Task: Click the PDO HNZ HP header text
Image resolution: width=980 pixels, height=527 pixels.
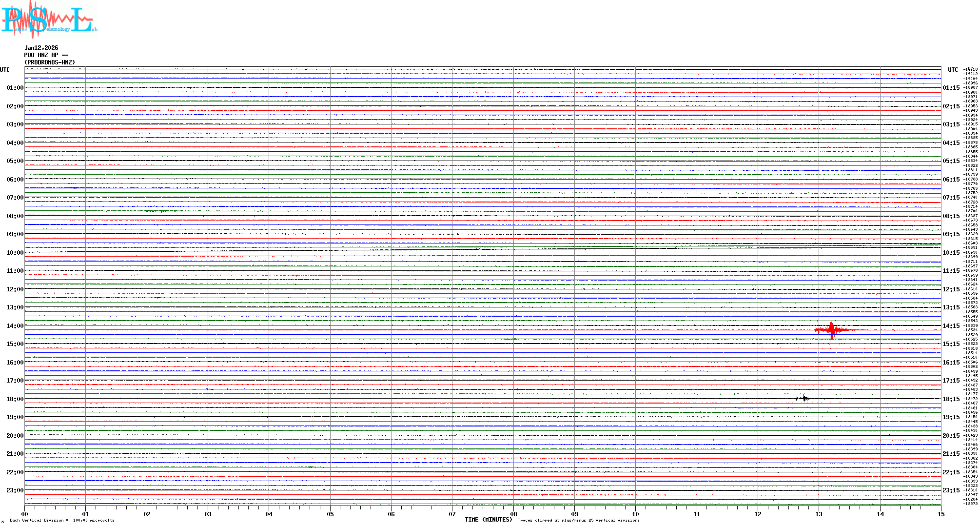Action: [x=46, y=55]
